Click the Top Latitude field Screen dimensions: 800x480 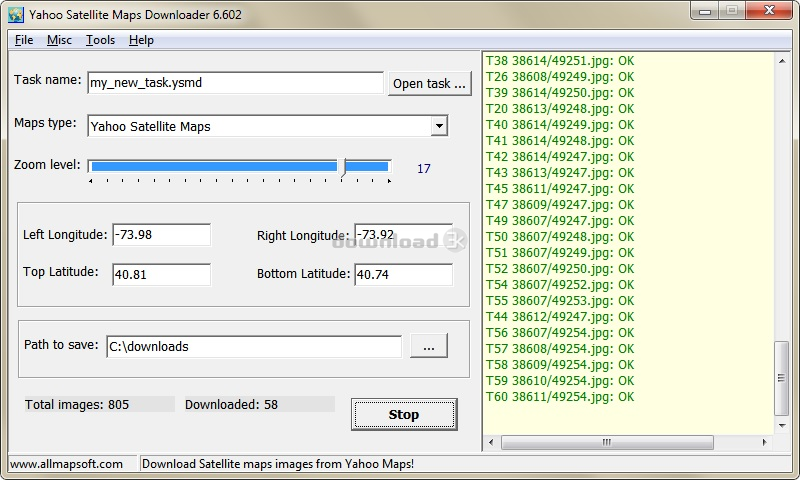click(x=161, y=274)
